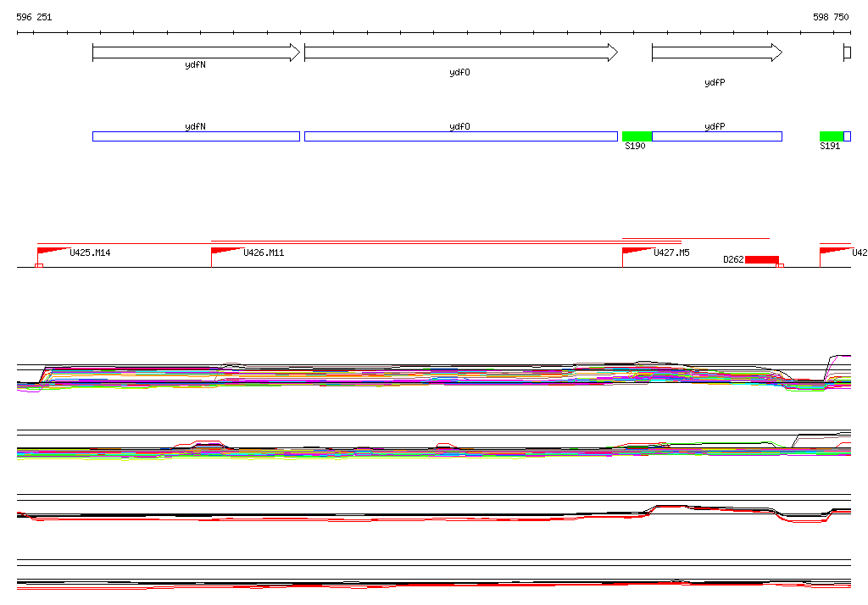Image resolution: width=868 pixels, height=605 pixels.
Task: Click the ydfN gene arrow
Action: (196, 53)
